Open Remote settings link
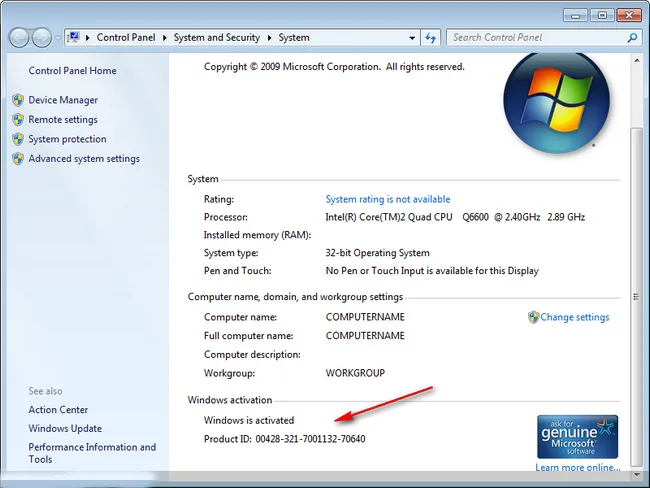This screenshot has height=488, width=650. (x=63, y=119)
